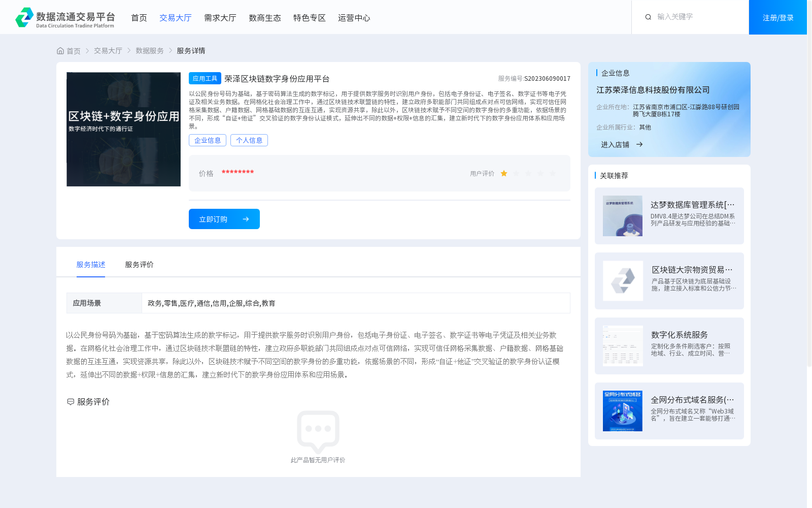Click company name 江苏荣泽信息科技股份有限公司

[653, 90]
